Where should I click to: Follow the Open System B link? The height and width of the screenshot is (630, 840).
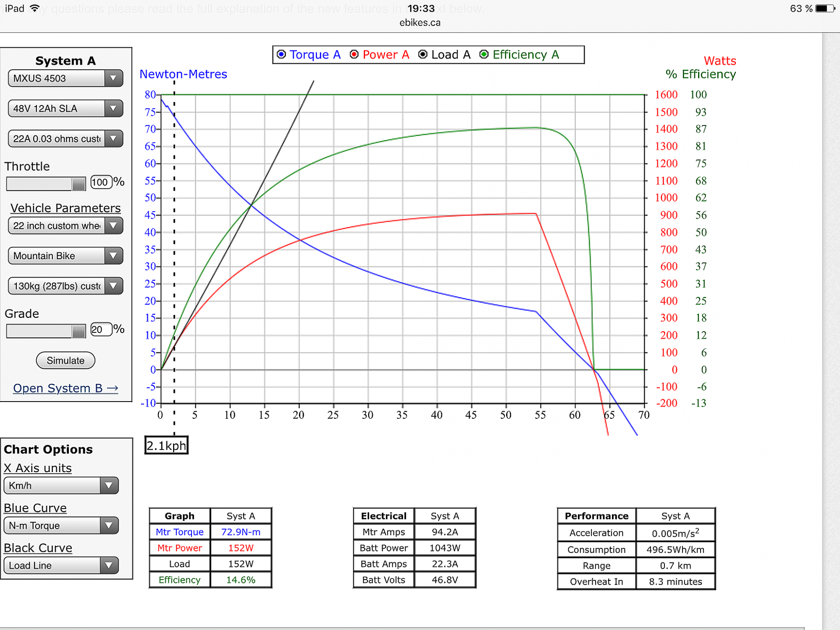[66, 388]
